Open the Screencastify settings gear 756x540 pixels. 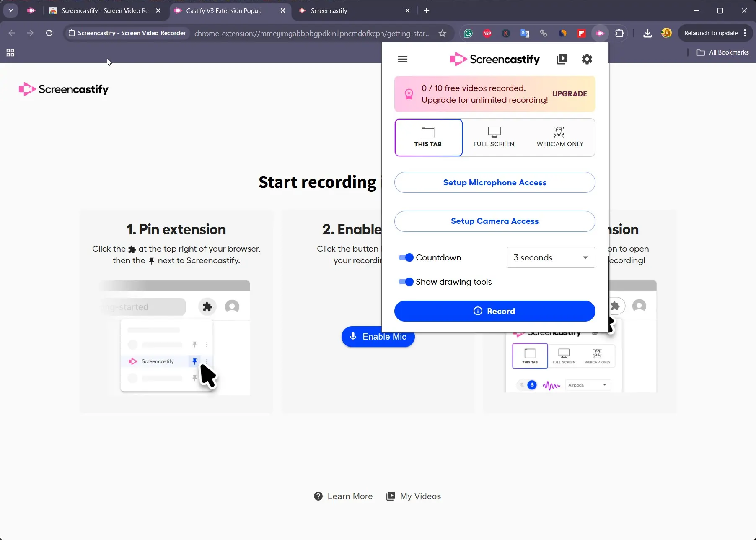pyautogui.click(x=587, y=59)
